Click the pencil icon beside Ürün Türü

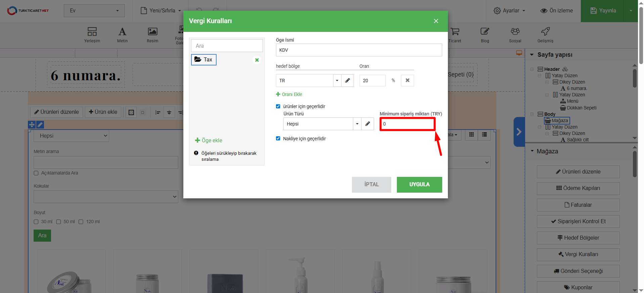tap(368, 124)
